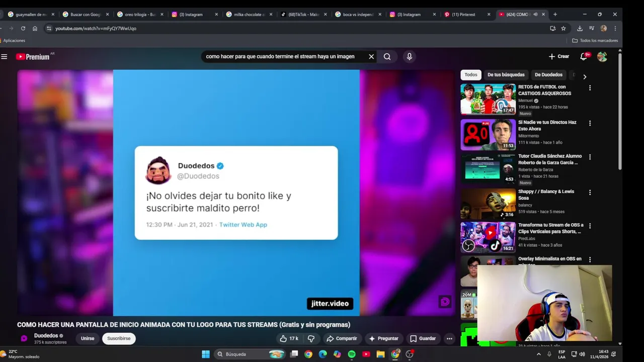
Task: Open options for Shappy Balancy video
Action: [590, 192]
